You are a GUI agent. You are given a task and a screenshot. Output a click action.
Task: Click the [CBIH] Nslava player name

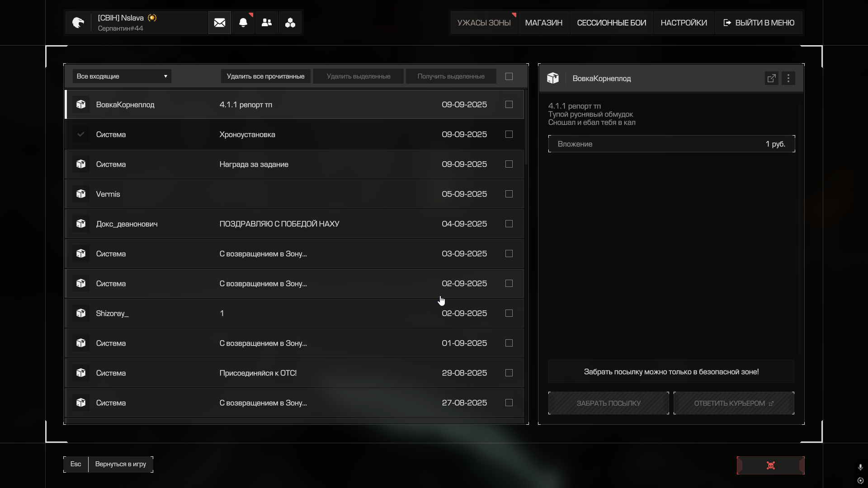pyautogui.click(x=121, y=18)
